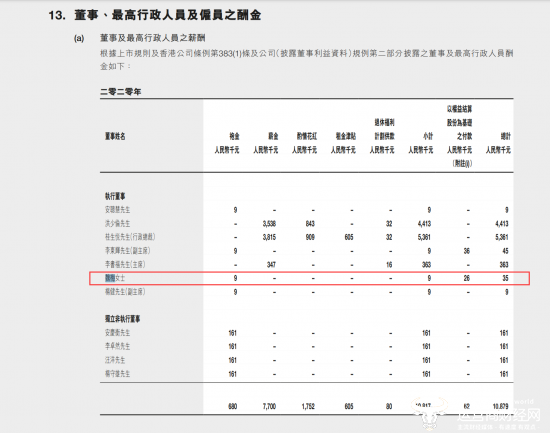Click the subtotal value 5,361
This screenshot has height=433, width=550.
424,237
